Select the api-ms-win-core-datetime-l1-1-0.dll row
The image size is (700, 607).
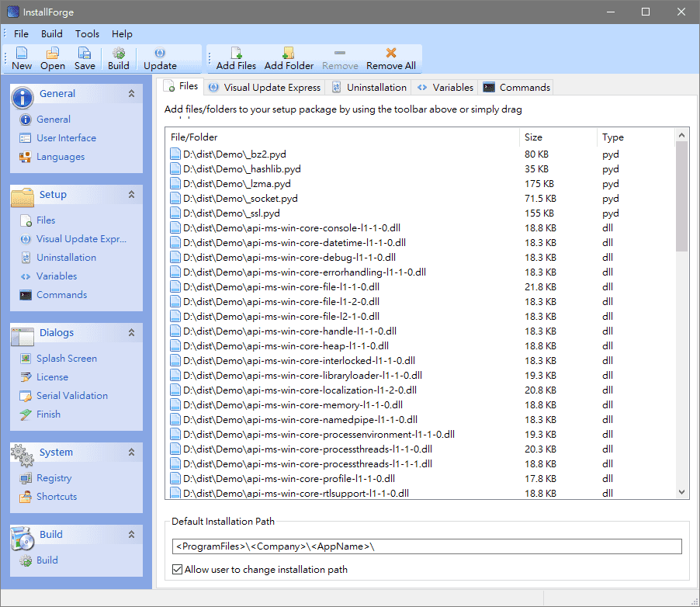point(420,242)
